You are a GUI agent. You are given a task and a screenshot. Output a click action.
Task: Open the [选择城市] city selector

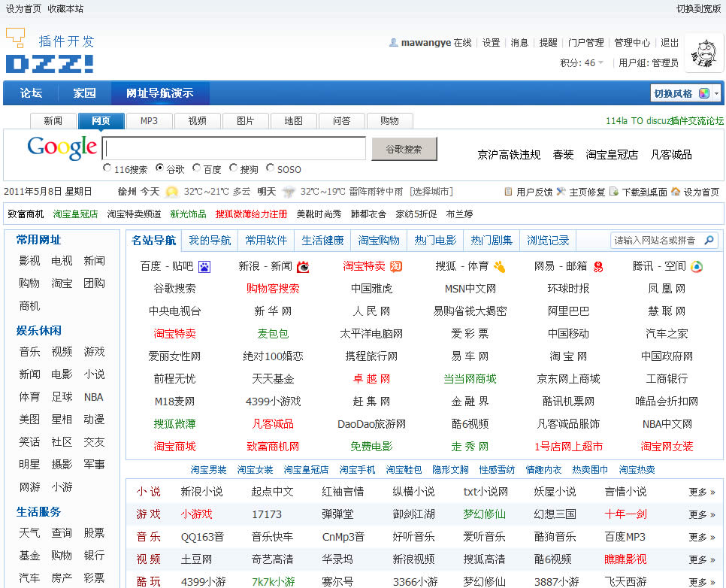(x=431, y=192)
